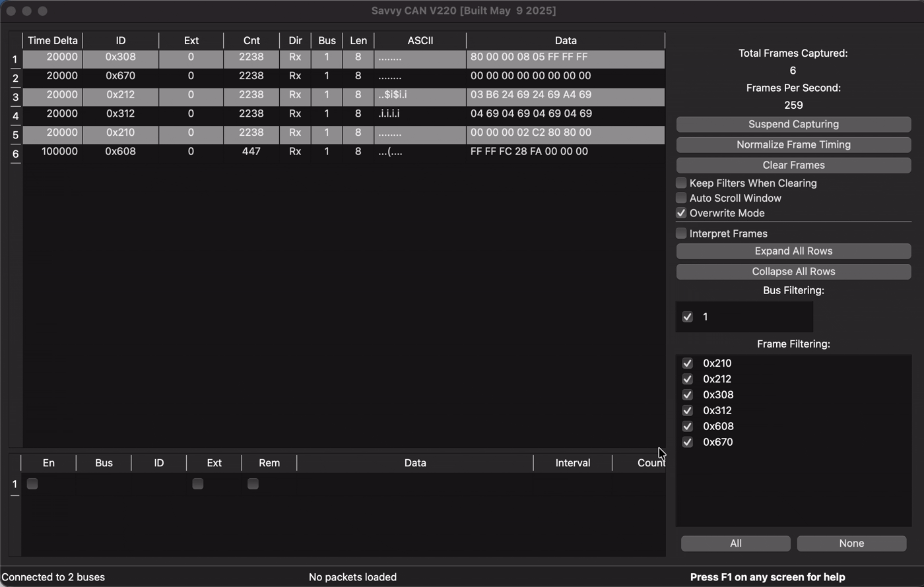Enable Keep Filters When Clearing
Screen dimensions: 924x587
[681, 183]
